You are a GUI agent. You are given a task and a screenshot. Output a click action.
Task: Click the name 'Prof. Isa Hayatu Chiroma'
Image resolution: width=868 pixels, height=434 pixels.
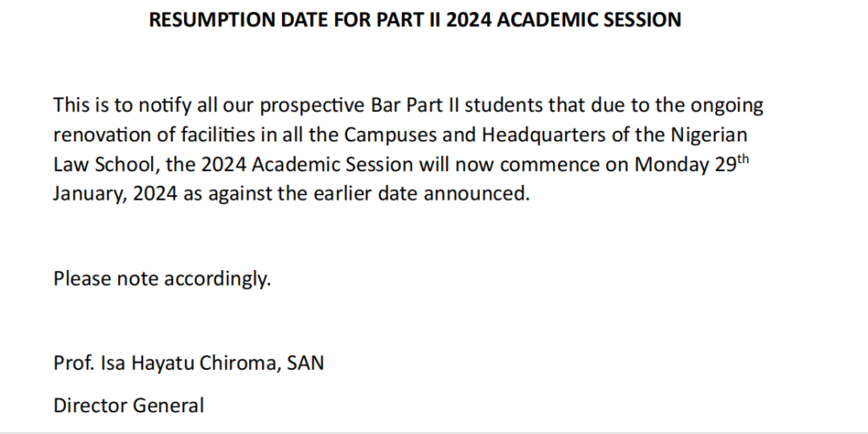point(168,363)
